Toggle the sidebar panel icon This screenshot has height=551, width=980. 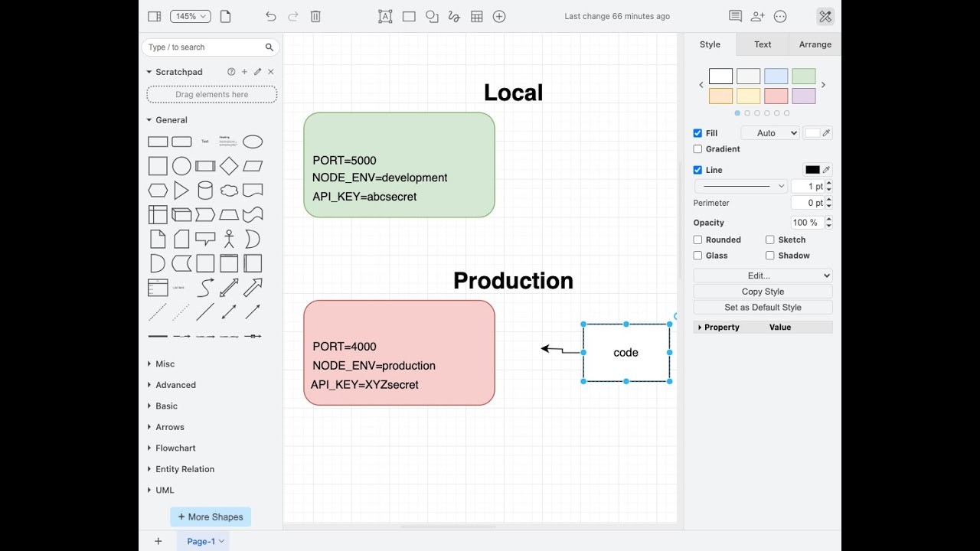[x=154, y=16]
